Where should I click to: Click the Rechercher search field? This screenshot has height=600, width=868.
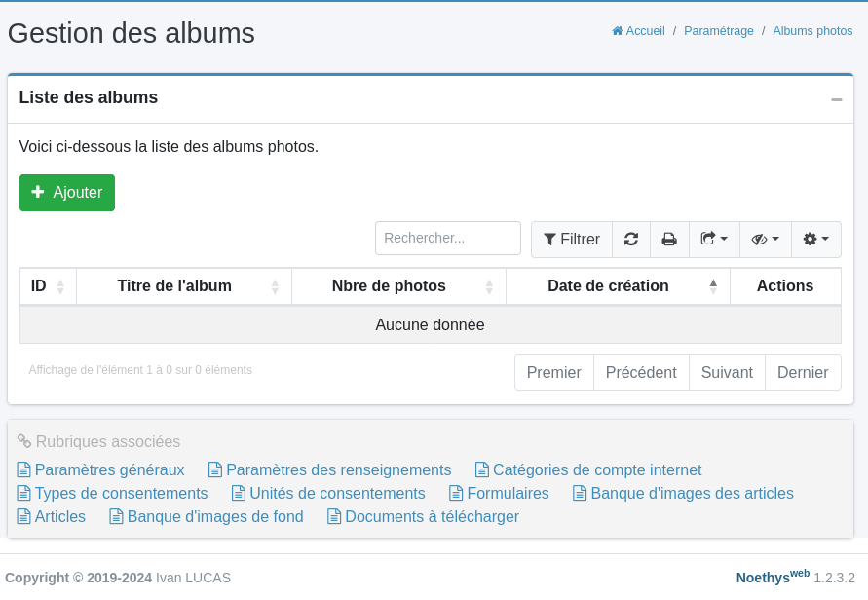(448, 238)
